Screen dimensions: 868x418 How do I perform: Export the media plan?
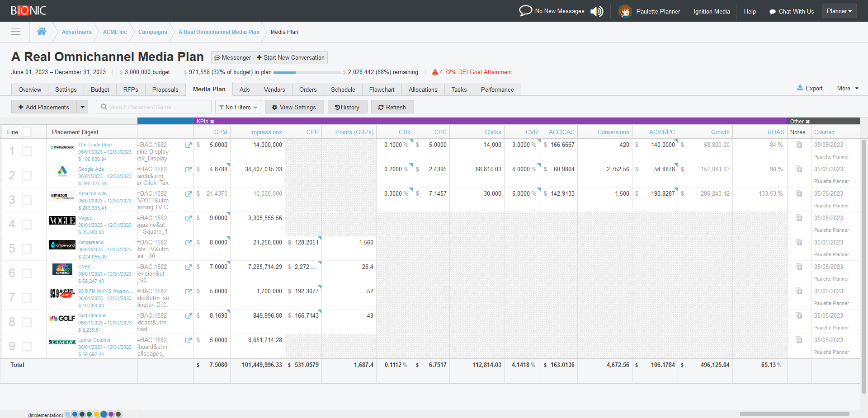[x=810, y=88]
